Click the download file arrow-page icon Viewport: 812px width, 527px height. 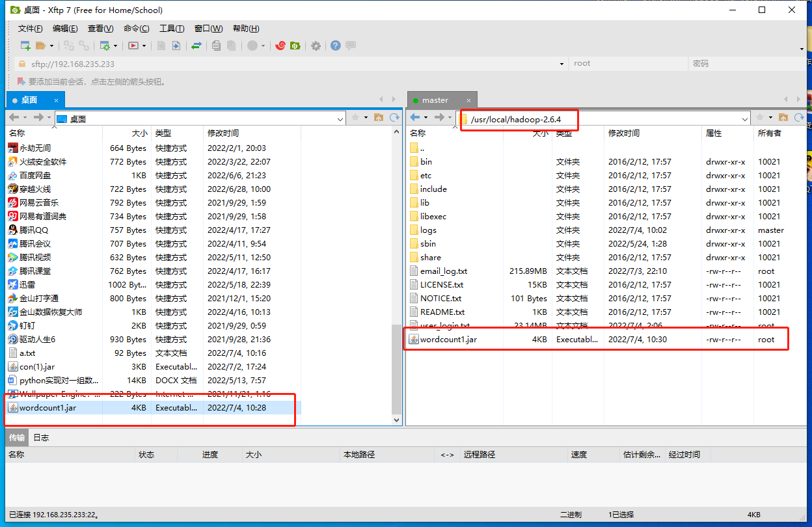[176, 46]
